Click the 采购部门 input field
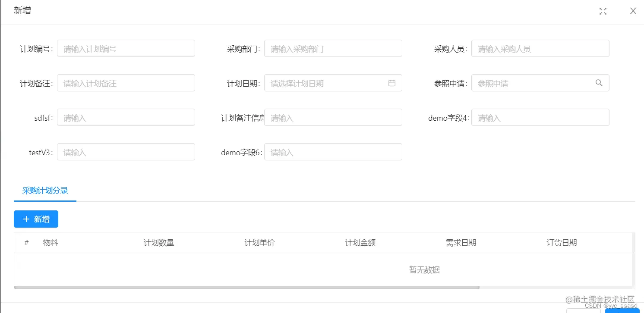This screenshot has width=644, height=313. point(333,48)
